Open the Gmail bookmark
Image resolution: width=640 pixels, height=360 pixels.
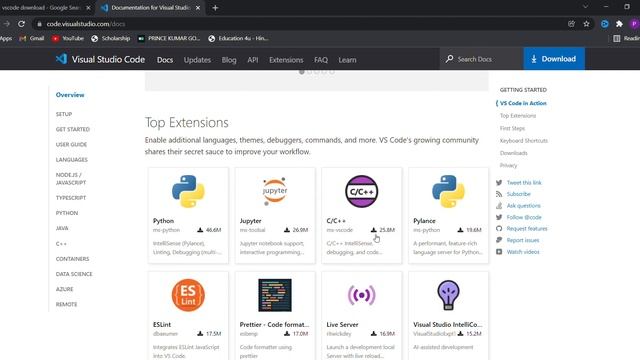point(31,38)
